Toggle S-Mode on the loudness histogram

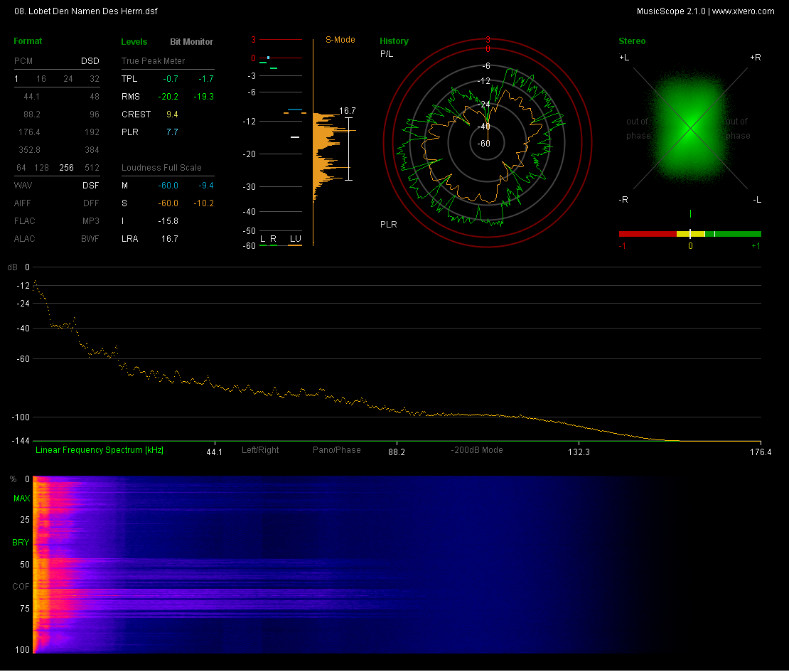click(340, 40)
